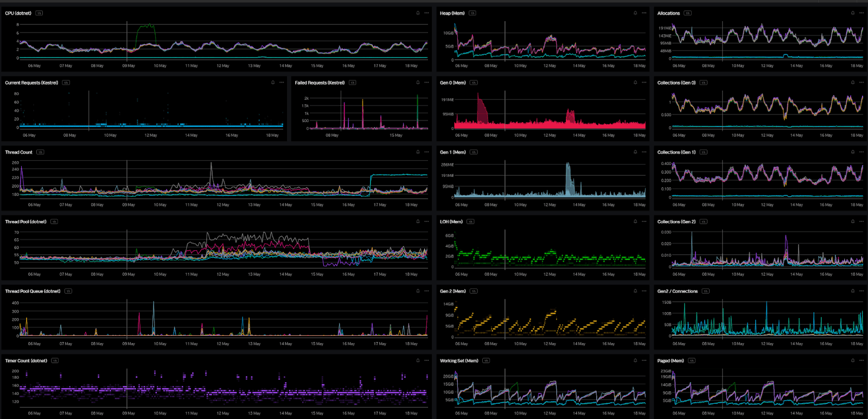The image size is (868, 419).
Task: Click the bell icon on Collections (Gen 1) panel
Action: click(x=853, y=152)
